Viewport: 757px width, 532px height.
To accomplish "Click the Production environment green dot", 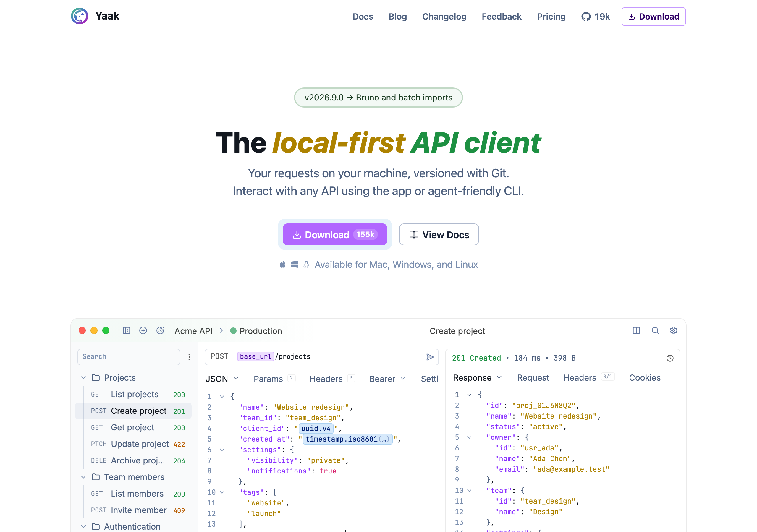I will [233, 331].
